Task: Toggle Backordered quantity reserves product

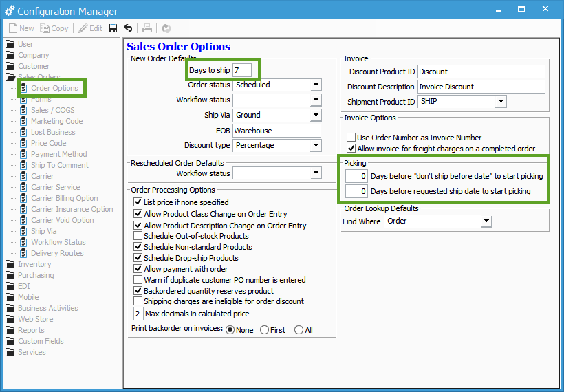Action: tap(138, 291)
